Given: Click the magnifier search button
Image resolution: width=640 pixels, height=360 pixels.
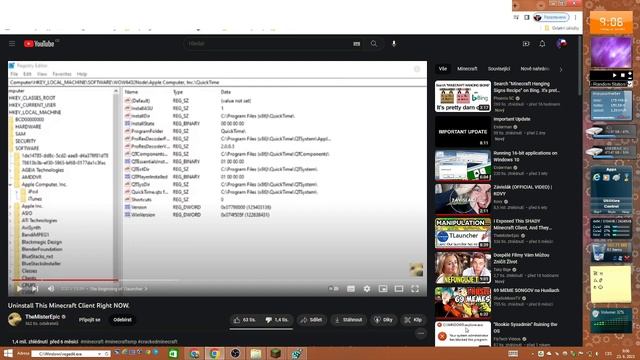Looking at the screenshot, I should click(x=374, y=44).
